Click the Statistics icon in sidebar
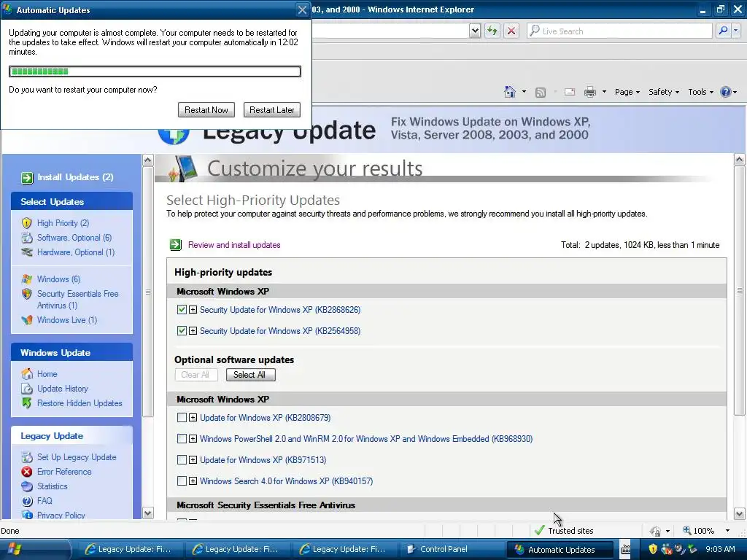Image resolution: width=747 pixels, height=560 pixels. [27, 486]
